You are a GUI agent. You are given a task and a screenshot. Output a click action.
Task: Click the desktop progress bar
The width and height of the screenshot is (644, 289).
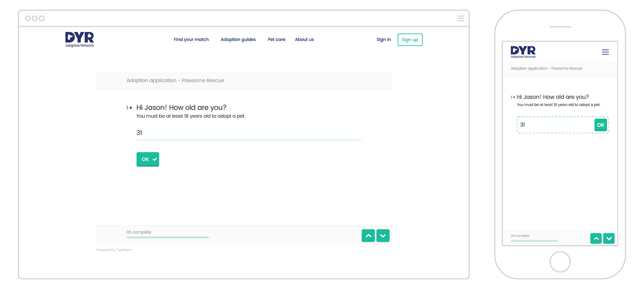click(x=167, y=237)
